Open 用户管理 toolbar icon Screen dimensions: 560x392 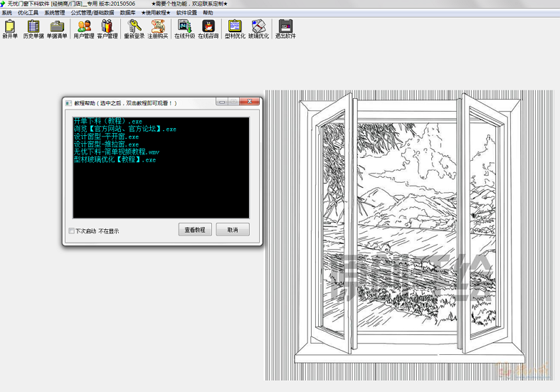pos(84,29)
